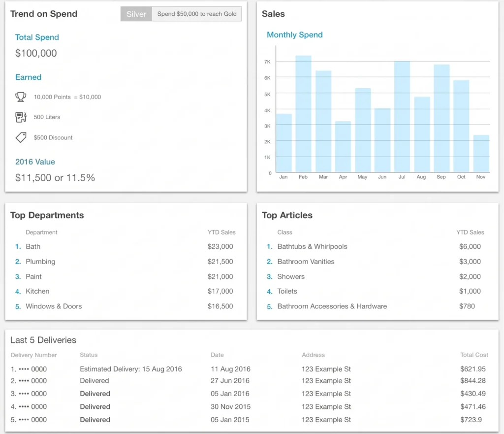Select Windows & Doors department
Screen dimensions: 504x434
124,306
